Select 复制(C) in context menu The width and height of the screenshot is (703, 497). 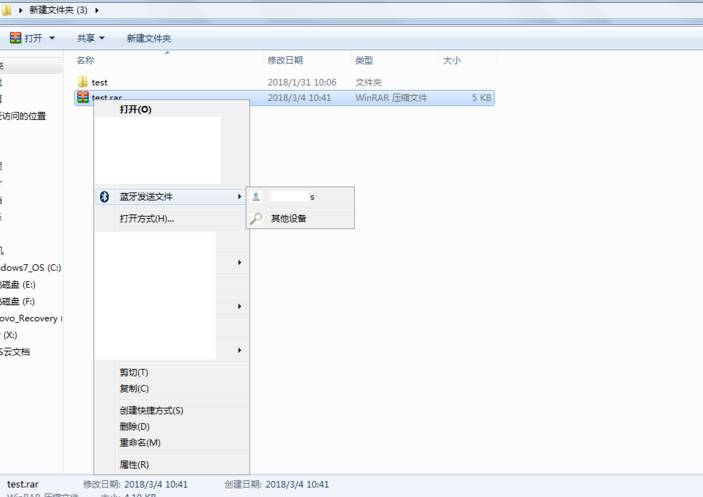[x=134, y=388]
